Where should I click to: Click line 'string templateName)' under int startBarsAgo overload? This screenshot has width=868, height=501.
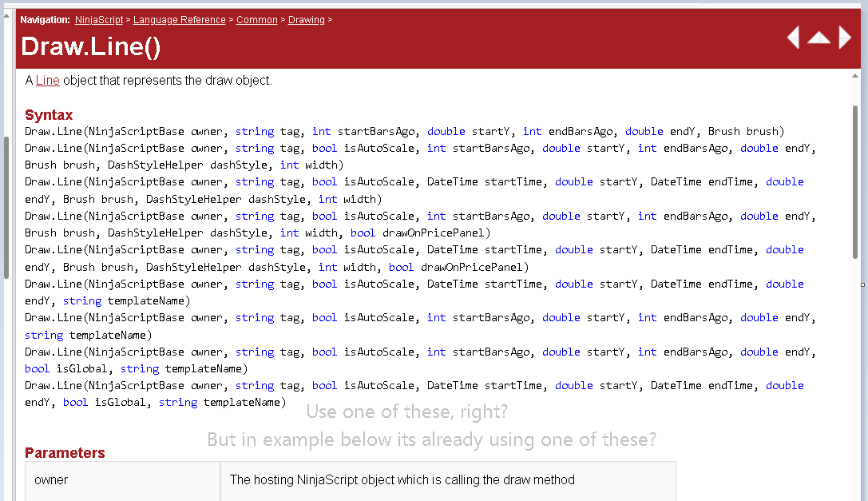(x=88, y=335)
